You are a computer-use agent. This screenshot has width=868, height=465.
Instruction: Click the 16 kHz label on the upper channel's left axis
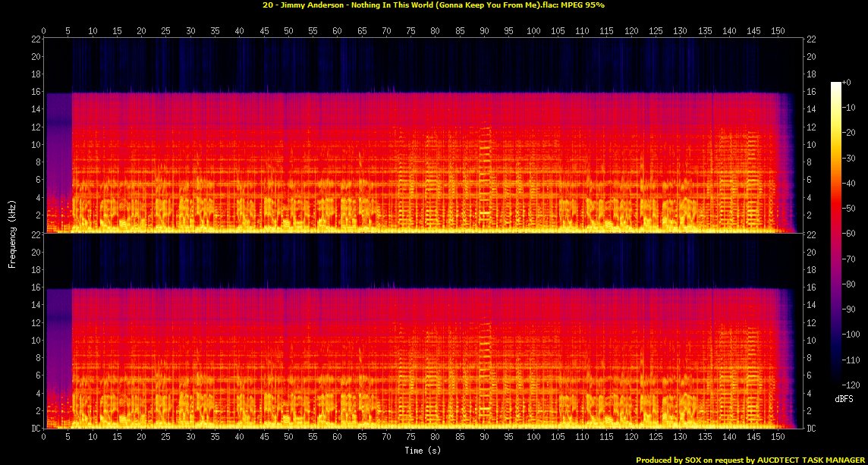click(x=36, y=92)
